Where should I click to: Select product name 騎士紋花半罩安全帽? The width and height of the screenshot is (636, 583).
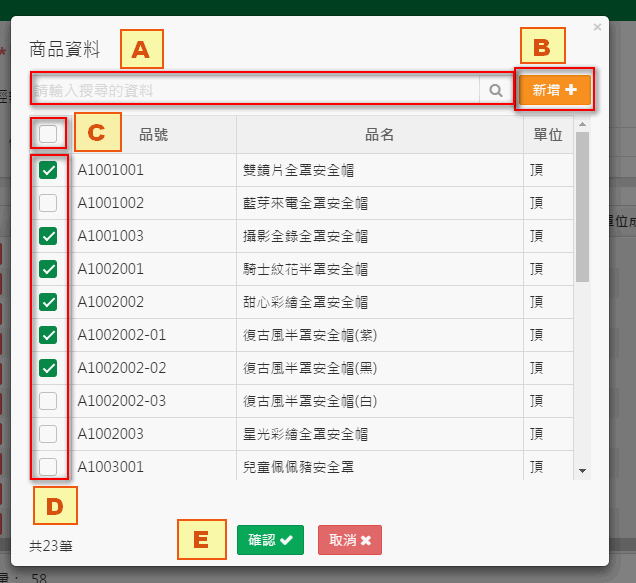[x=305, y=269]
